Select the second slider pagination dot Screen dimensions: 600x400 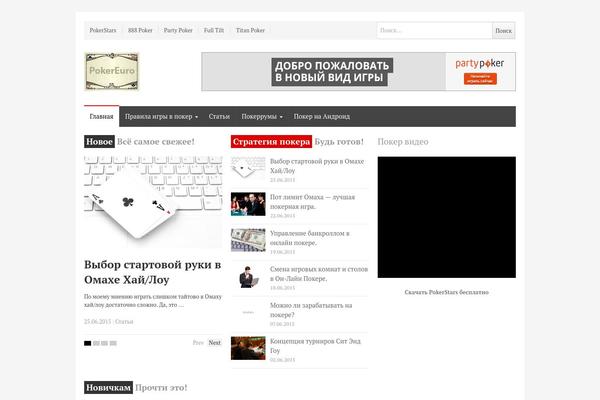96,343
